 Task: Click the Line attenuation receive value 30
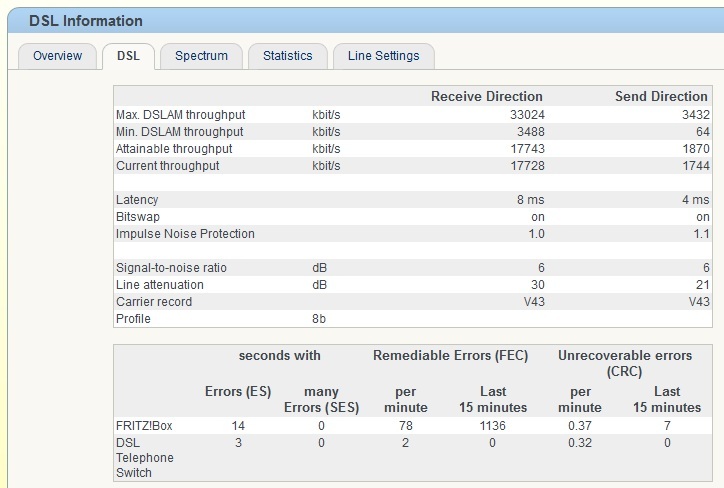tap(537, 285)
